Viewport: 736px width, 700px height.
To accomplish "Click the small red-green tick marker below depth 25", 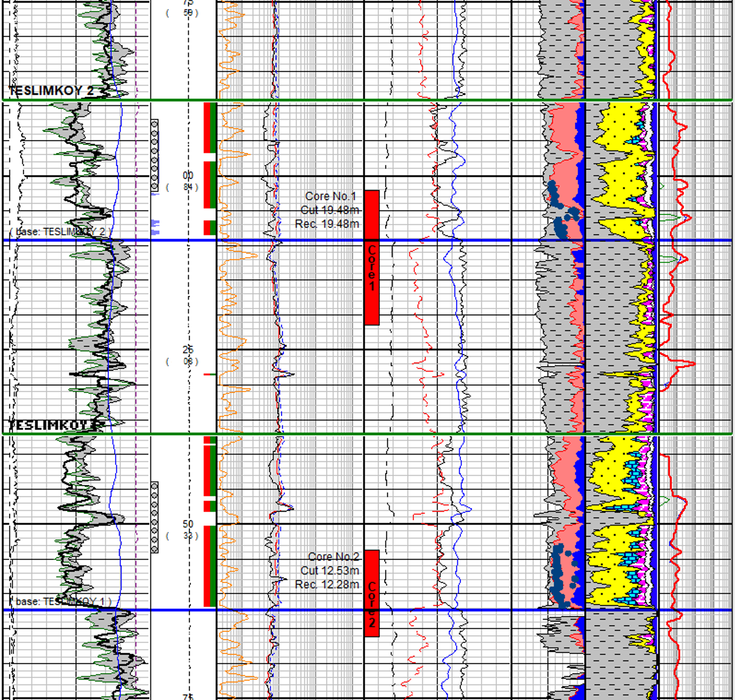I will point(210,374).
